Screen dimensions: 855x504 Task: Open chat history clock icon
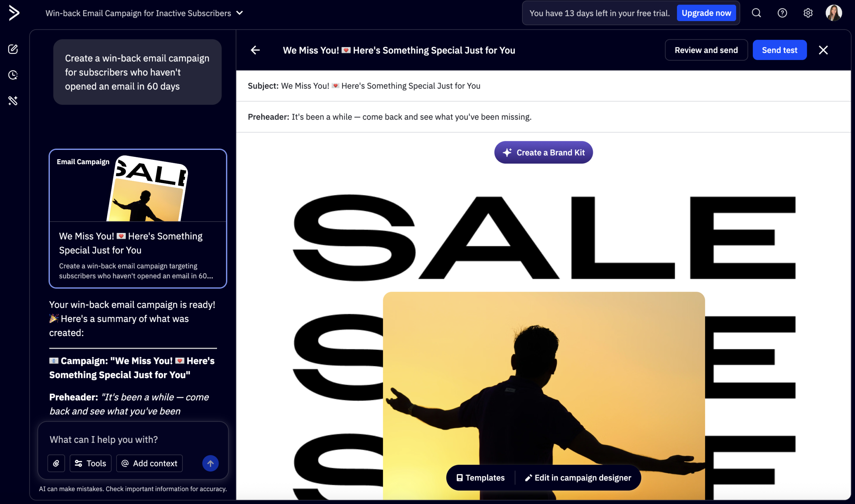(x=13, y=75)
